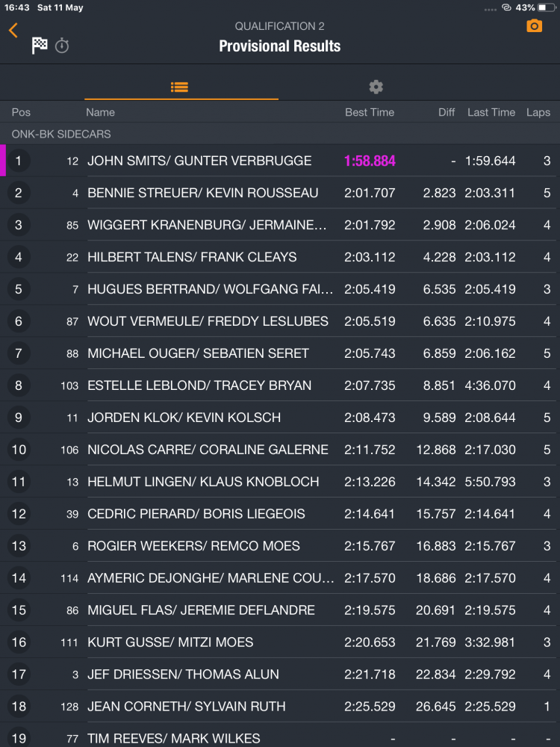This screenshot has height=747, width=560.
Task: Tap the stopwatch icon
Action: click(62, 46)
